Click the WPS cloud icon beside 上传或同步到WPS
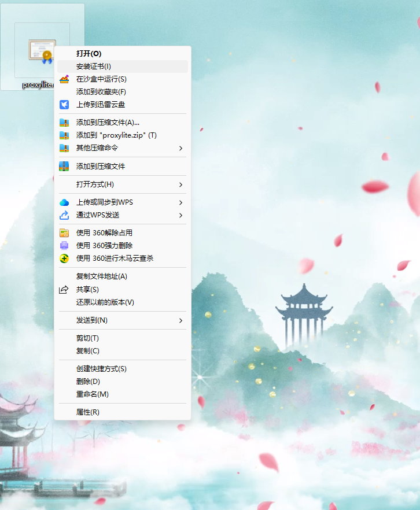This screenshot has width=420, height=510. [64, 202]
